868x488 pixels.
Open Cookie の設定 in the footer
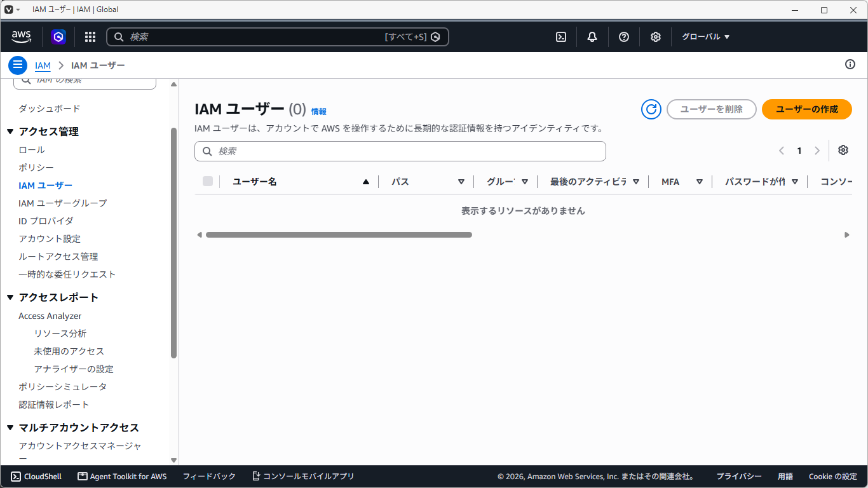coord(833,477)
